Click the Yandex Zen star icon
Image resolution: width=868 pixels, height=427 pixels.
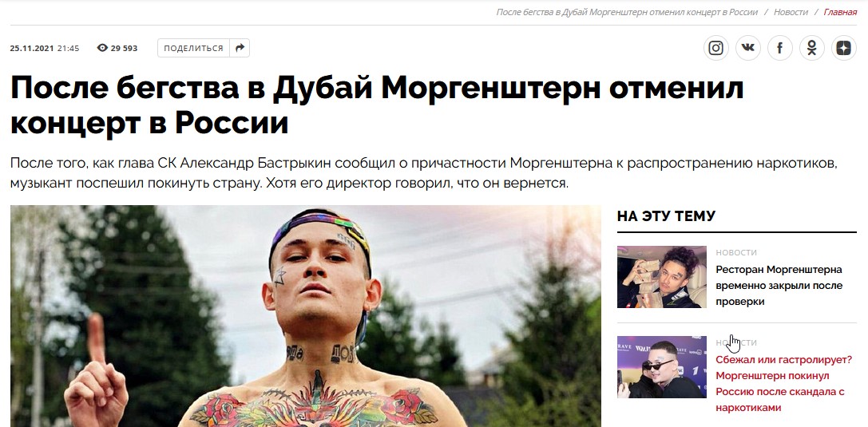coord(843,48)
